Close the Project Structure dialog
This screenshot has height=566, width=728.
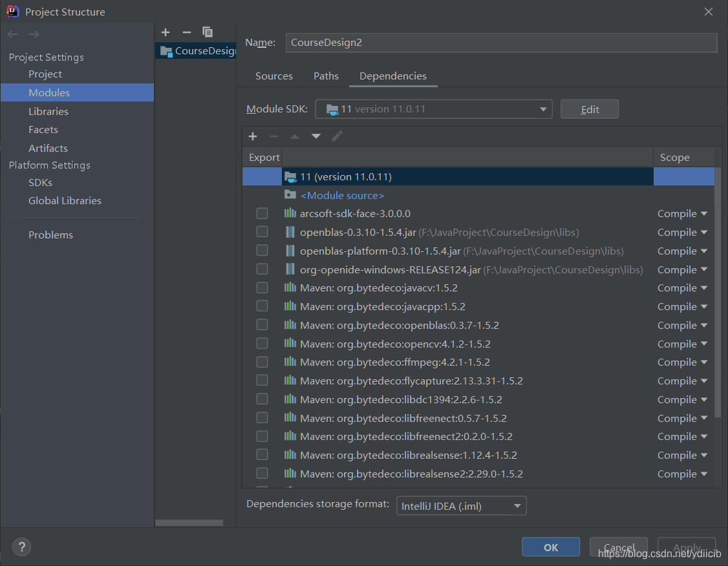click(x=708, y=12)
